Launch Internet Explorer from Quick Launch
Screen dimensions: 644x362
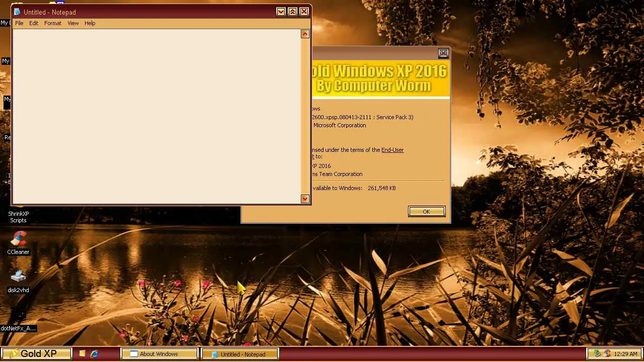point(94,354)
